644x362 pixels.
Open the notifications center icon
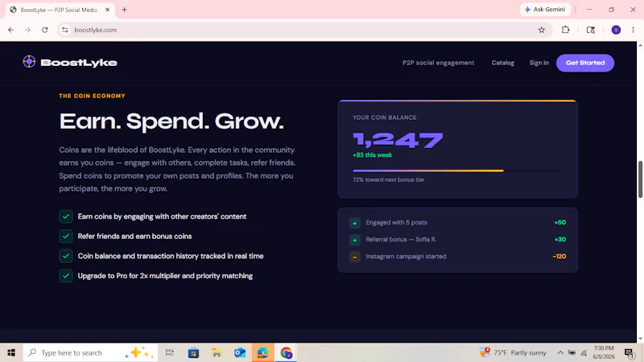629,352
